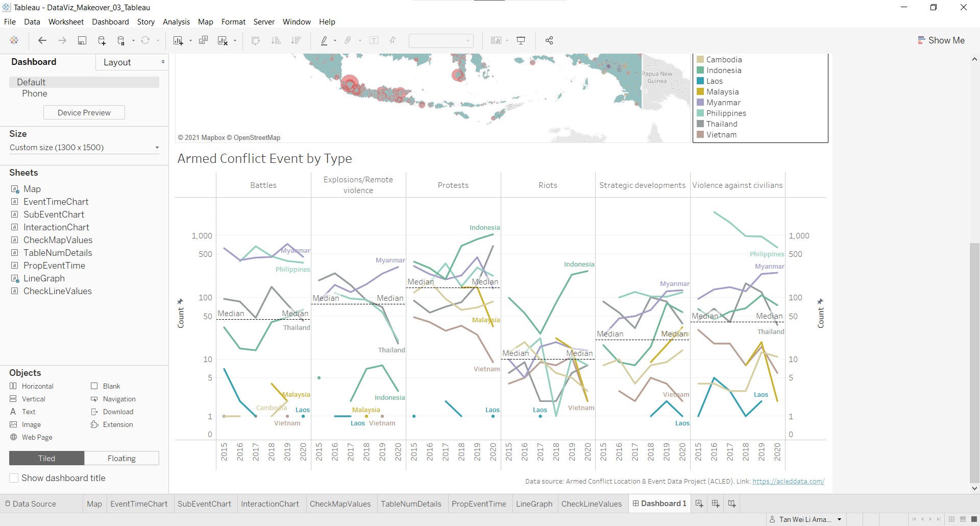
Task: Select the Tiled layout toggle
Action: click(x=46, y=459)
